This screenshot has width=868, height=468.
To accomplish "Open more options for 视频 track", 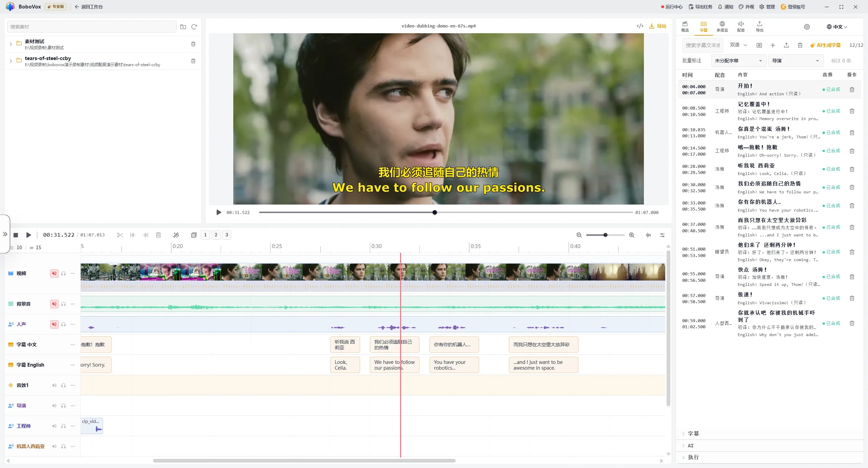I will 73,273.
